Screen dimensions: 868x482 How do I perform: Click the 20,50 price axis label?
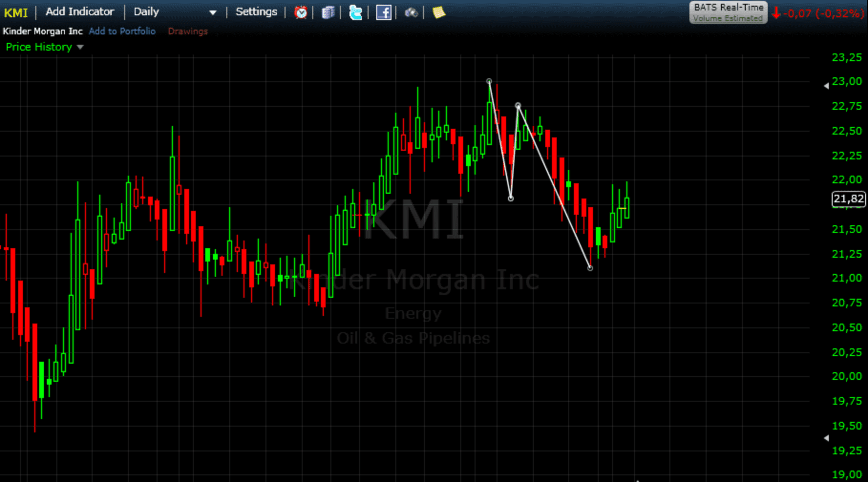(x=847, y=327)
